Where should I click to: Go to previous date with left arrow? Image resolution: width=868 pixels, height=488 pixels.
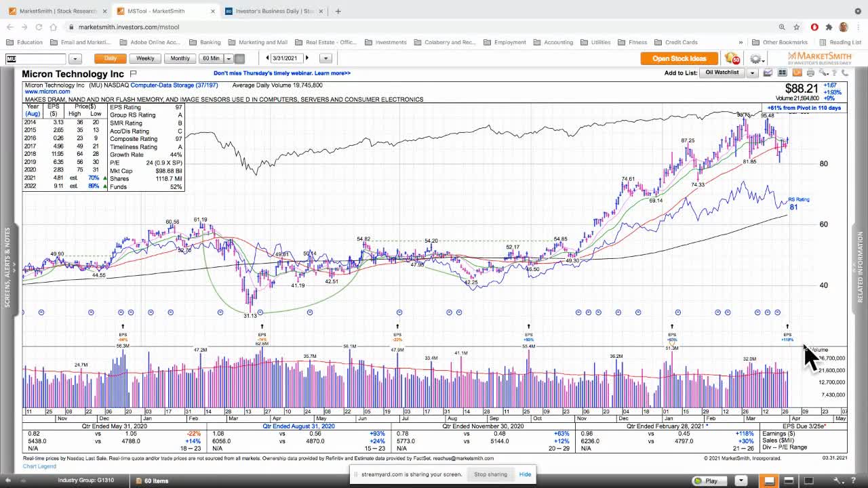click(268, 58)
